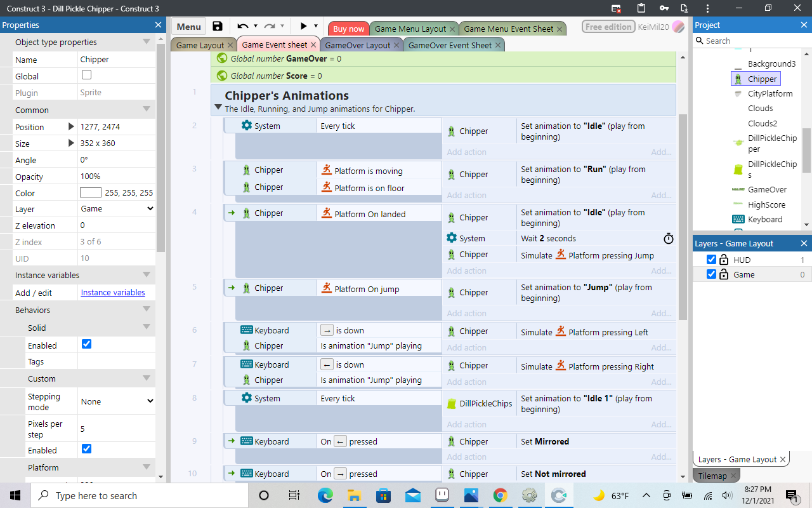
Task: Collapse the Chipper's Animations group
Action: point(218,109)
